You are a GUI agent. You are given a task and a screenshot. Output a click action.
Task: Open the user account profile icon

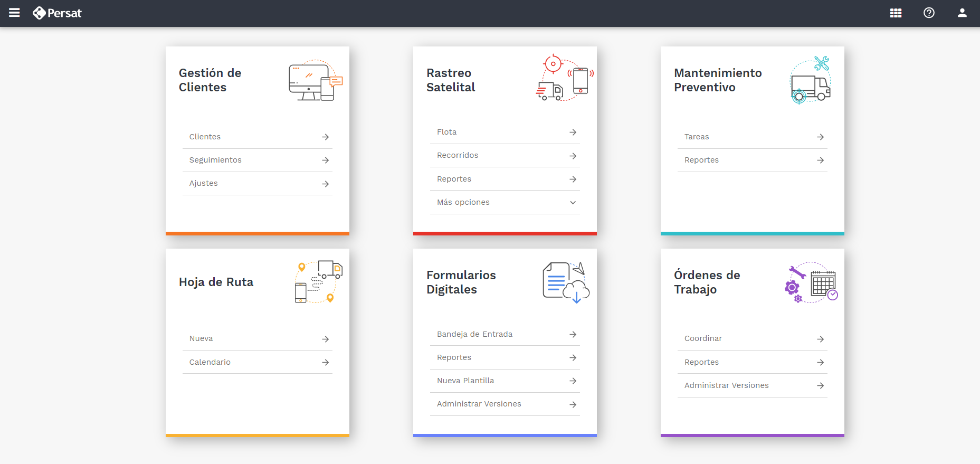962,13
